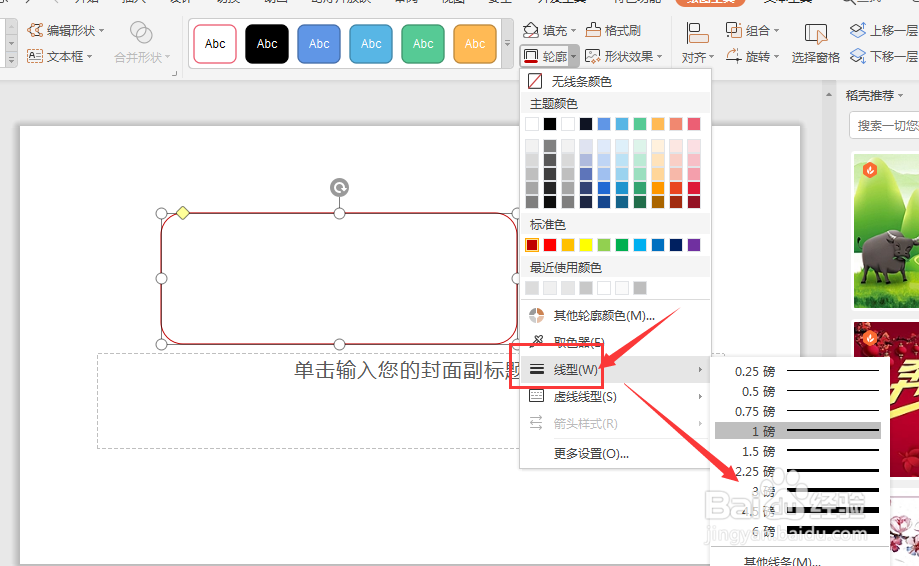919x566 pixels.
Task: Apply the light blue Abc shape style
Action: coord(371,43)
